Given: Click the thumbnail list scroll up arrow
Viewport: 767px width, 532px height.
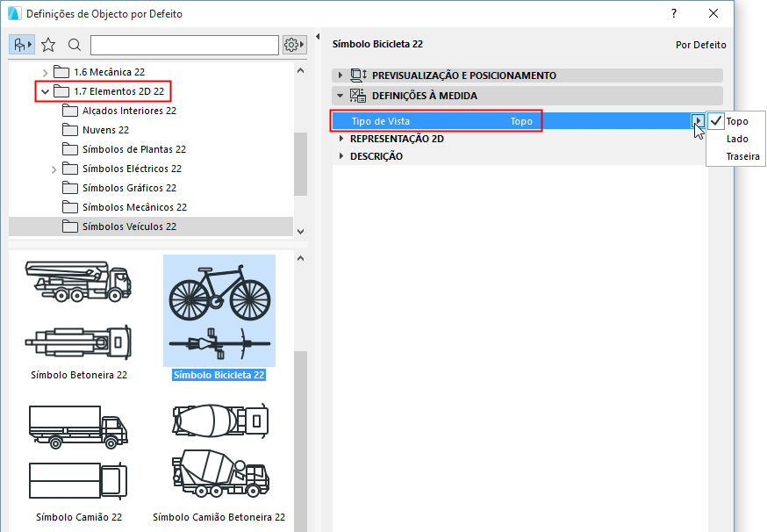Looking at the screenshot, I should tap(300, 258).
